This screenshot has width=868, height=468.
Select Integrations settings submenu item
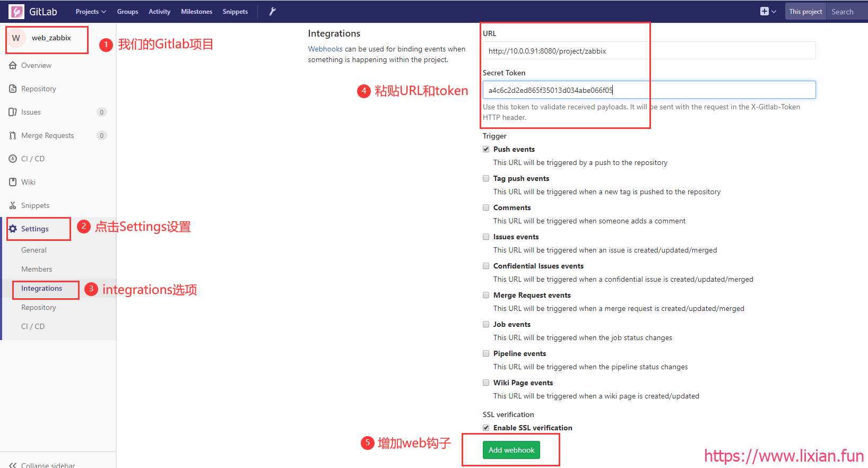[41, 288]
